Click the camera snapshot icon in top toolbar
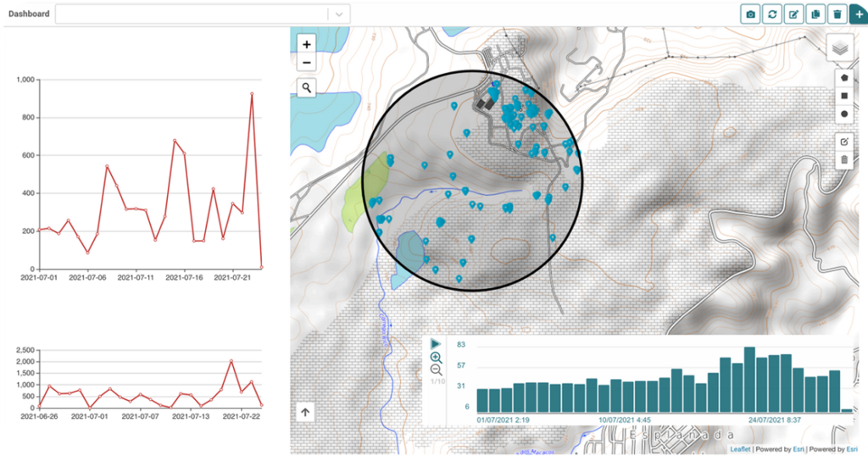The width and height of the screenshot is (868, 456). tap(750, 14)
